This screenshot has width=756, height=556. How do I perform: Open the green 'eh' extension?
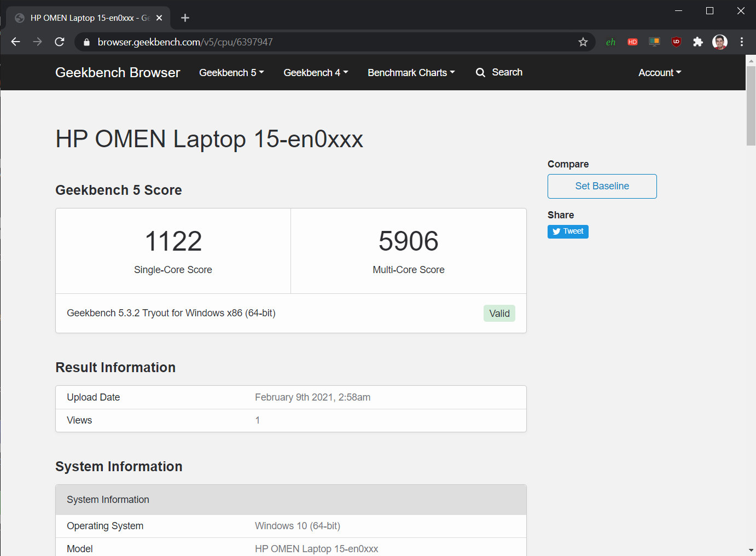tap(610, 42)
